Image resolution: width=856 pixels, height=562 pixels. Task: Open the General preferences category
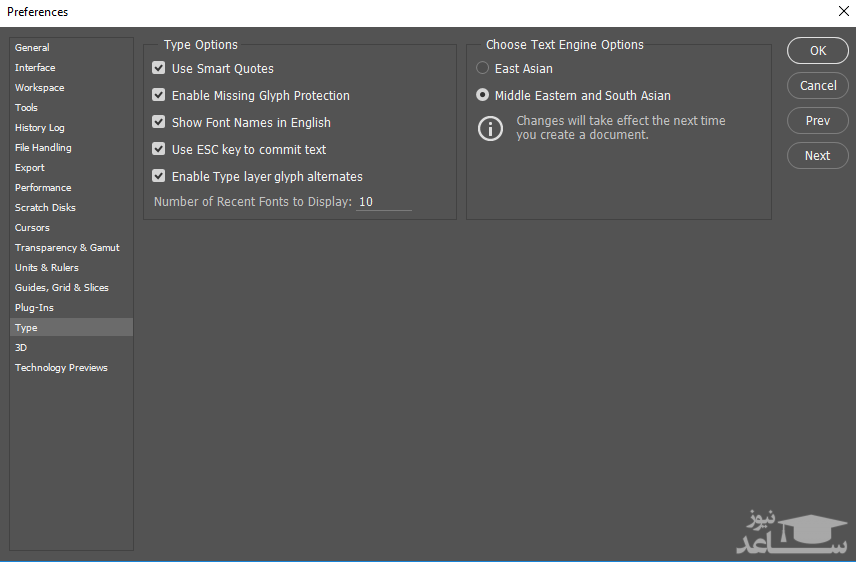point(32,48)
